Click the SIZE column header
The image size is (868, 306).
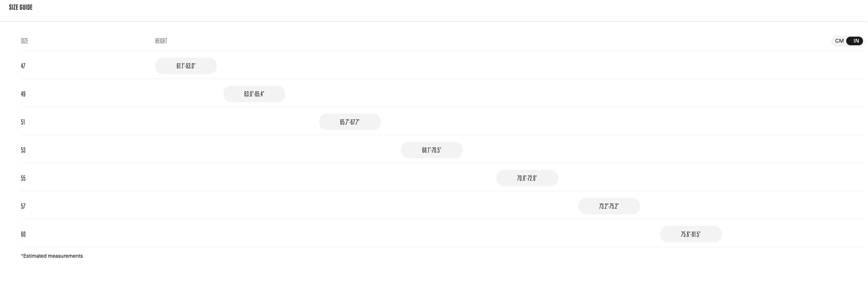[x=24, y=41]
